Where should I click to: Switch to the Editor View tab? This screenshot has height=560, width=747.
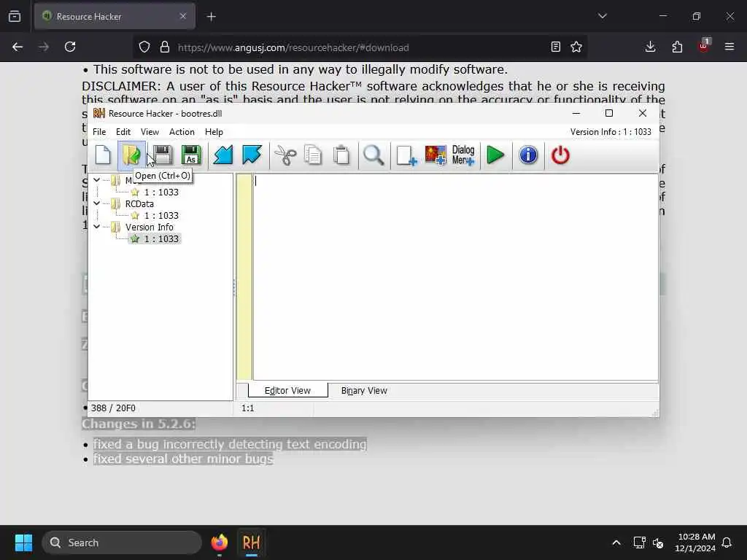pyautogui.click(x=287, y=391)
